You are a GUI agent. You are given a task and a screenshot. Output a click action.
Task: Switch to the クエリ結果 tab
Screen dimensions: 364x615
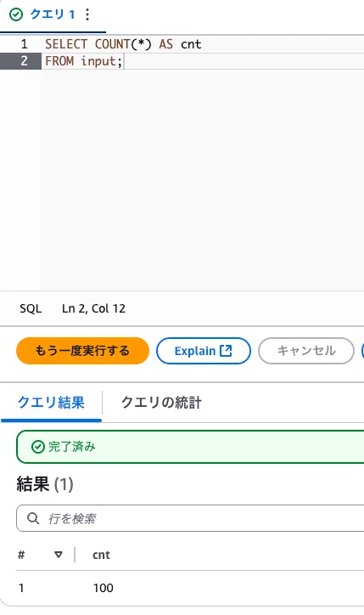[51, 403]
